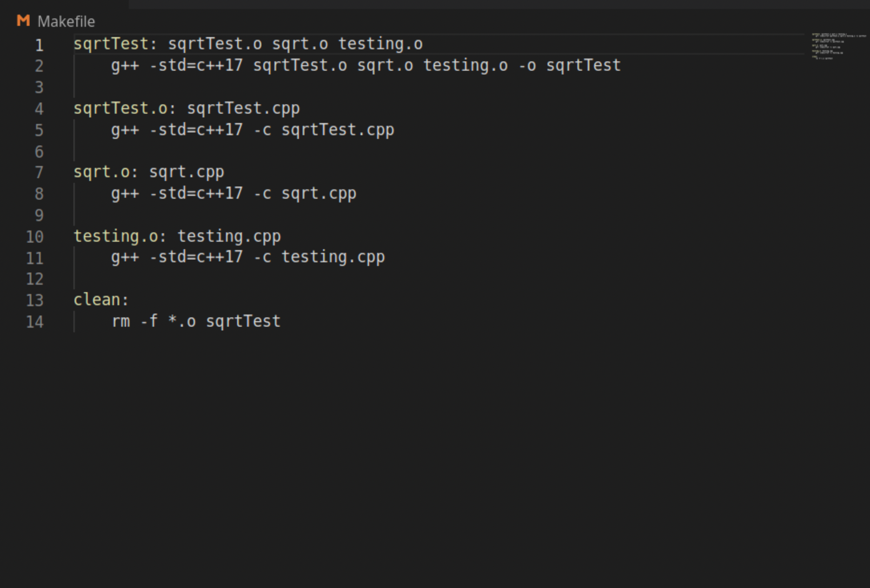Click sqrt.cpp filename on line 8
The image size is (870, 588).
(x=318, y=193)
